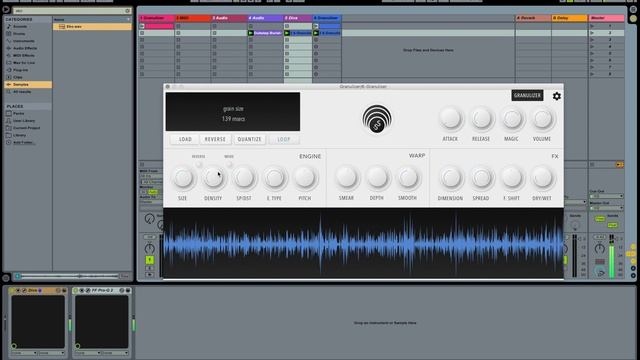640x360 pixels.
Task: Select Samples category in browser
Action: [x=28, y=84]
